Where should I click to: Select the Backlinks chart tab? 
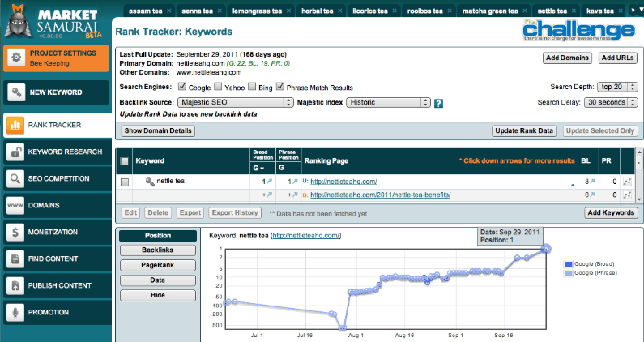coord(158,250)
